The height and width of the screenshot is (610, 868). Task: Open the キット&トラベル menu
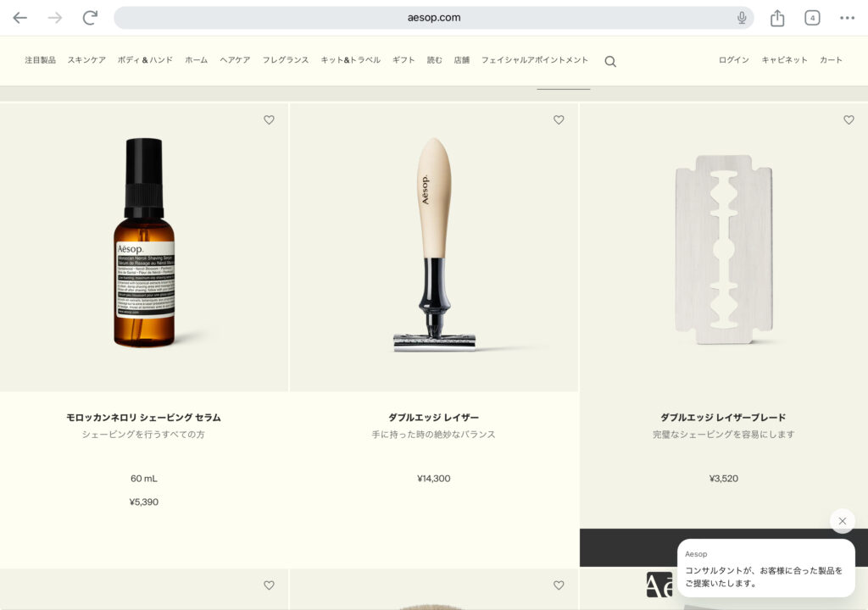[x=350, y=60]
